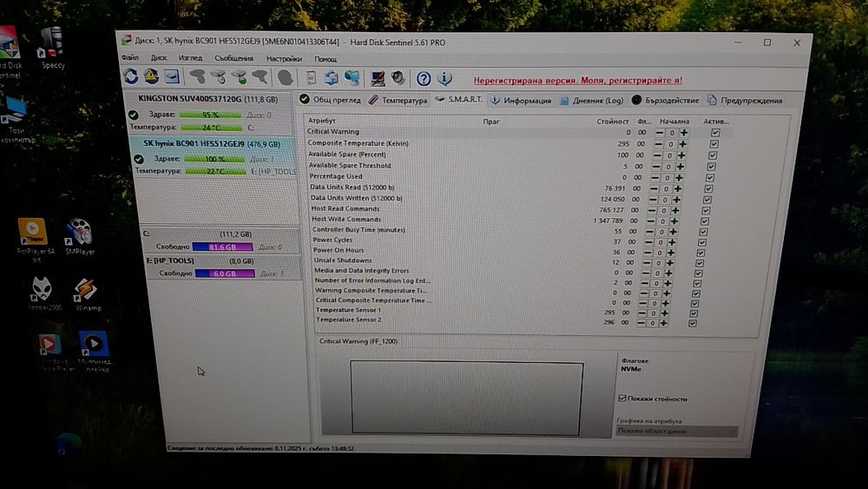The width and height of the screenshot is (868, 489).
Task: Uncheck active box for Percentage Used row
Action: [x=710, y=178]
